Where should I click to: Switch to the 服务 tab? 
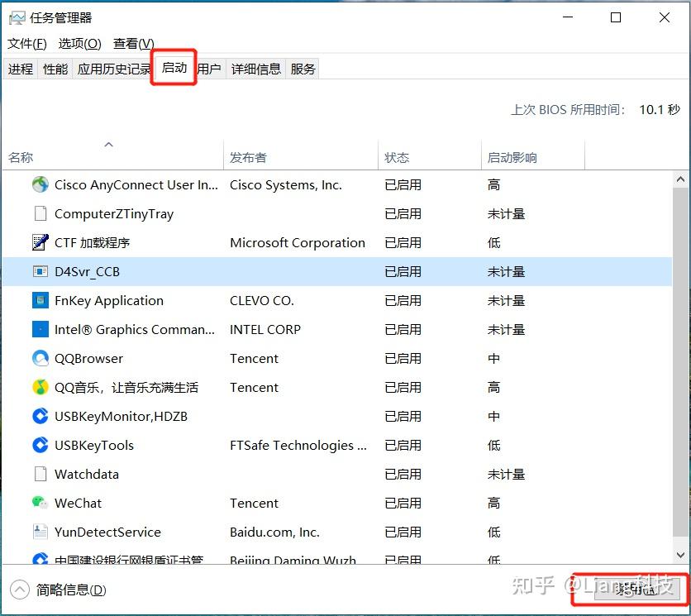(303, 69)
